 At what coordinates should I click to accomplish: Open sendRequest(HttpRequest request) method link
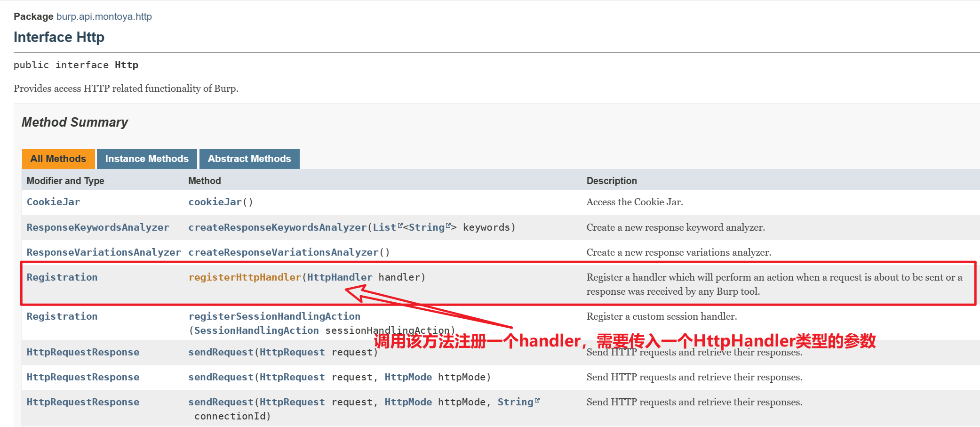coord(221,352)
